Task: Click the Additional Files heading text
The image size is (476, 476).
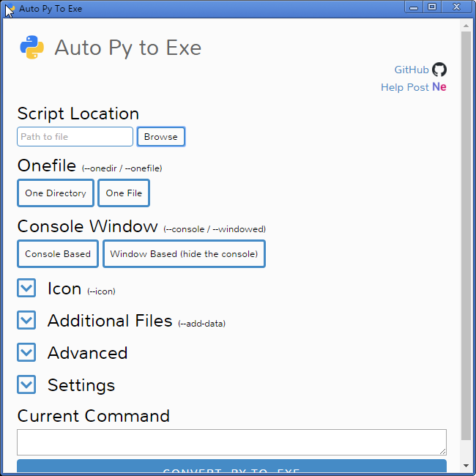Action: click(110, 321)
